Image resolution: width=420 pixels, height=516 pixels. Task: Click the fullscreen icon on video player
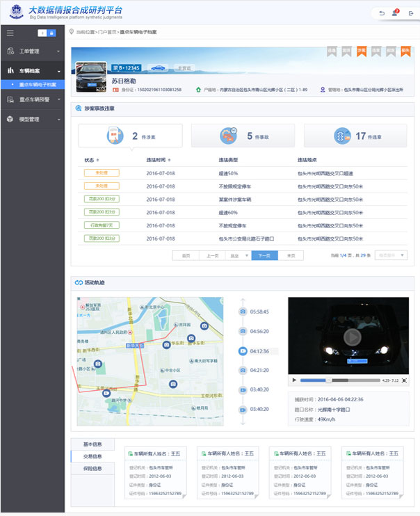click(x=405, y=380)
